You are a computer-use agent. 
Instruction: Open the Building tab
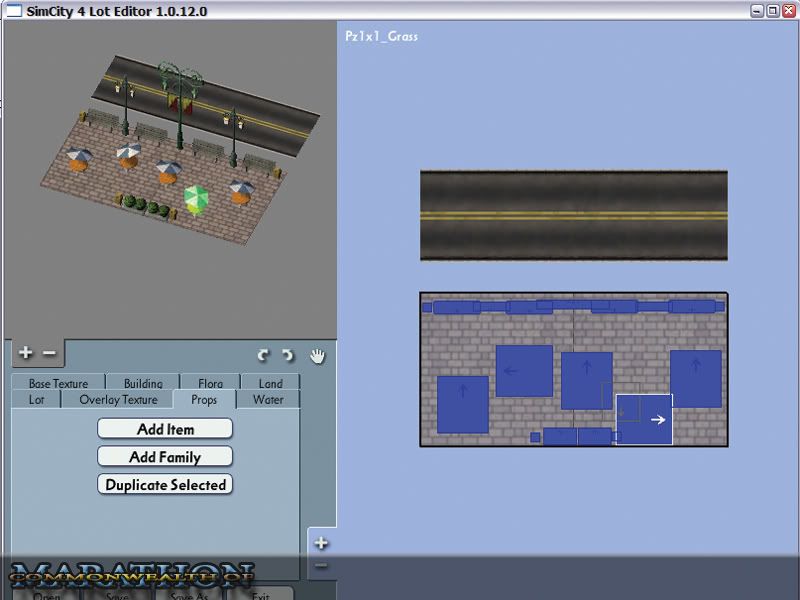(x=143, y=383)
